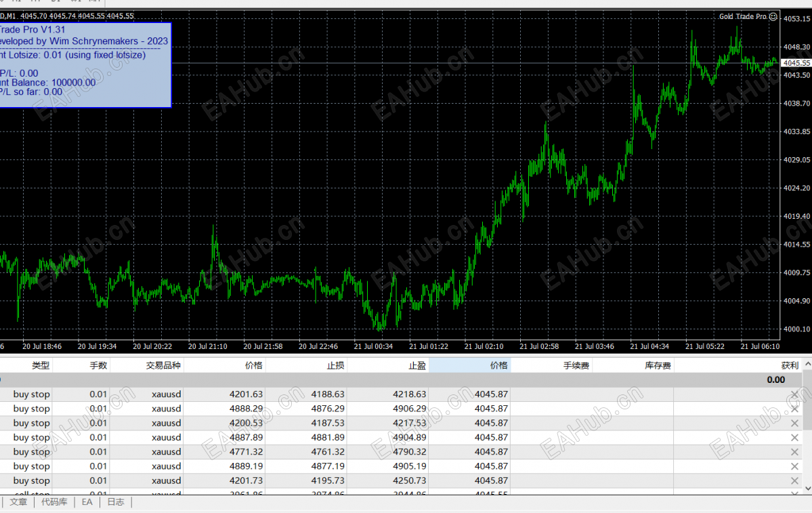Viewport: 812px width, 513px height.
Task: Switch to the 代码库 tab
Action: [x=54, y=502]
